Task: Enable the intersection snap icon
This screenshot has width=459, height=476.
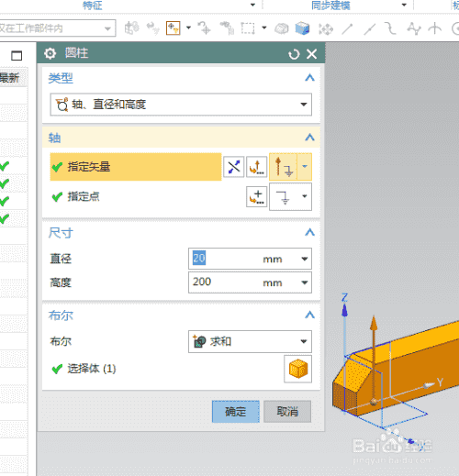Action: click(x=414, y=28)
